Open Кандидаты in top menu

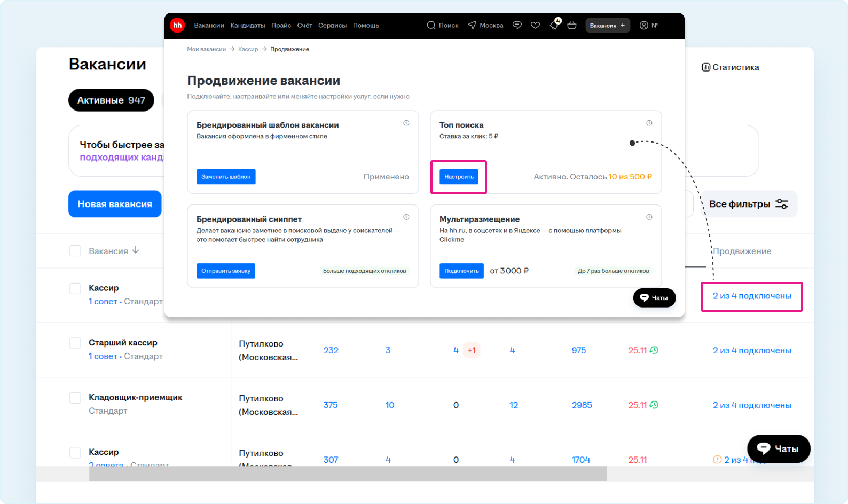coord(247,25)
